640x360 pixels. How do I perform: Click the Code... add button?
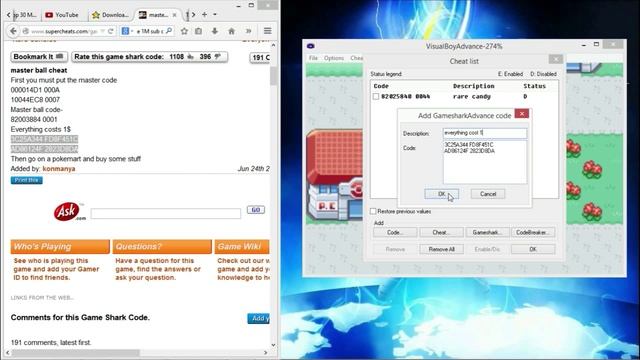[x=395, y=232]
